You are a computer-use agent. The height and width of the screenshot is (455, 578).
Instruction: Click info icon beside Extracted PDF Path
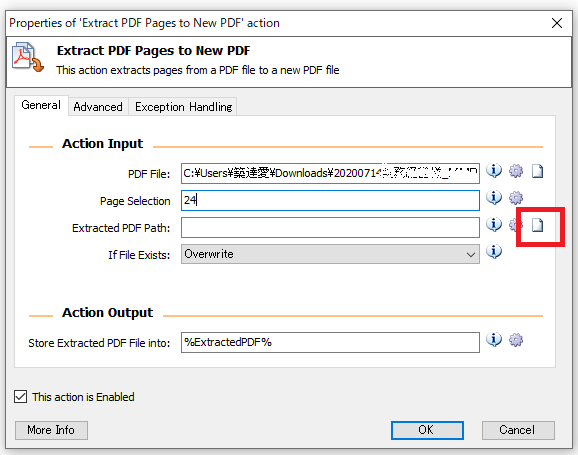point(494,225)
